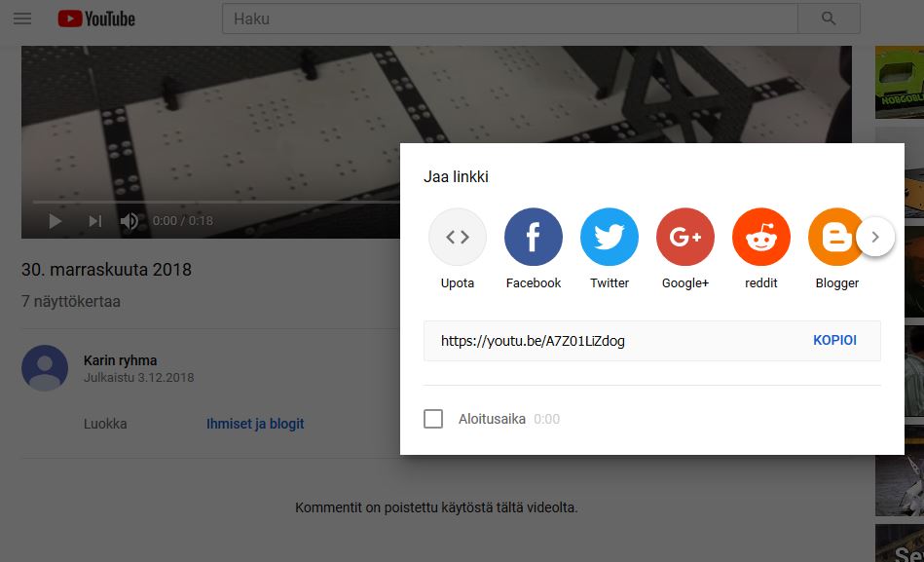The width and height of the screenshot is (924, 562).
Task: Select the Upota embed icon
Action: [458, 238]
